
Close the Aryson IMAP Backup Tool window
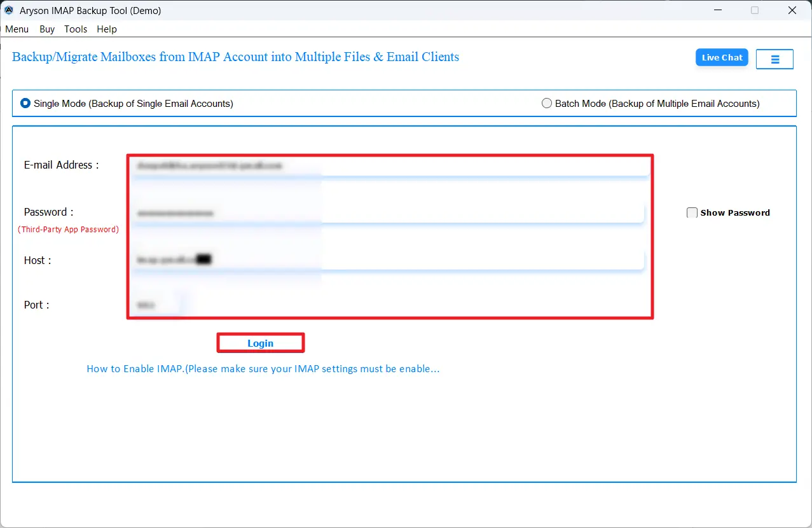coord(792,10)
